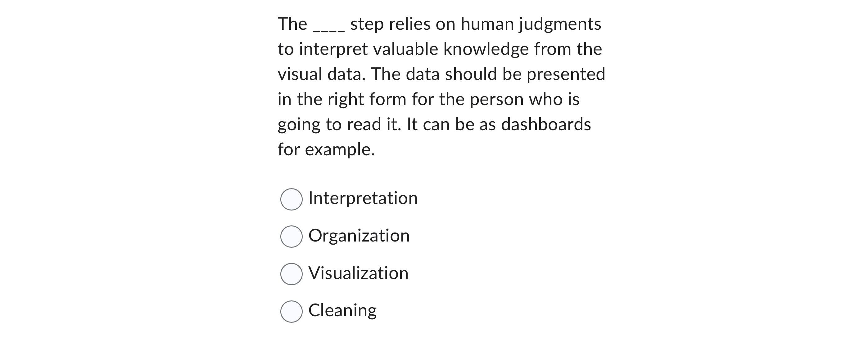Click the Organization option label

click(x=358, y=236)
